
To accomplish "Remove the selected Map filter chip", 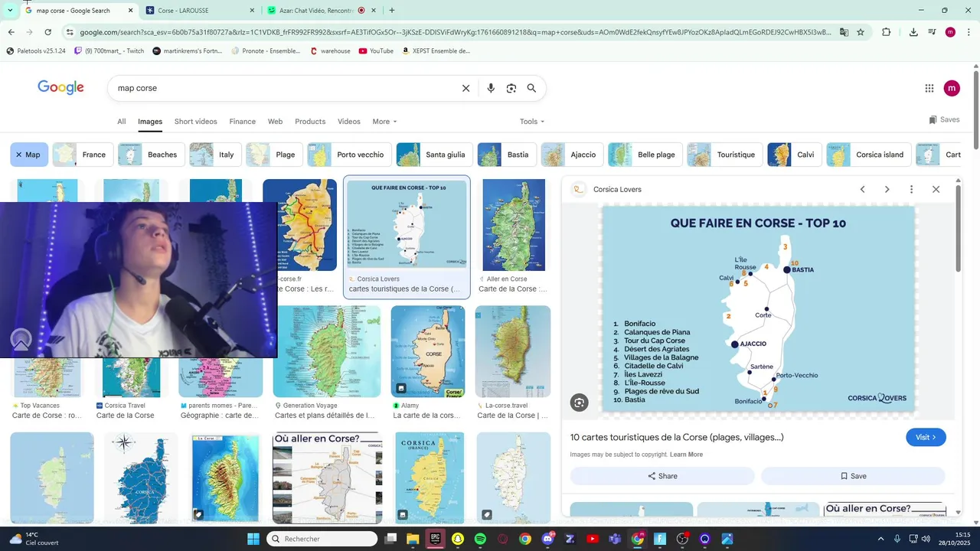I will click(x=29, y=155).
